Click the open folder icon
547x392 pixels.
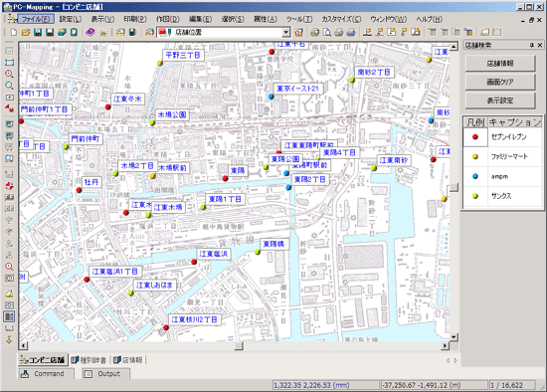(x=26, y=33)
